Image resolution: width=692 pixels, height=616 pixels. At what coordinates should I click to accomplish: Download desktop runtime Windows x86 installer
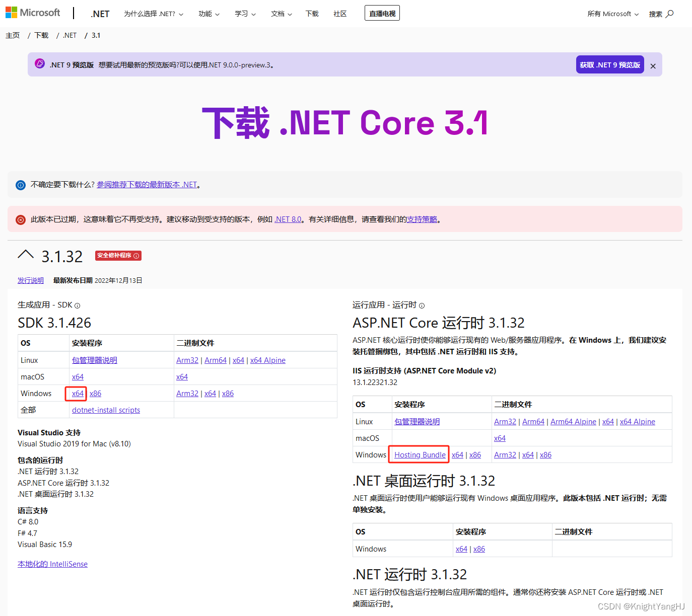coord(479,549)
